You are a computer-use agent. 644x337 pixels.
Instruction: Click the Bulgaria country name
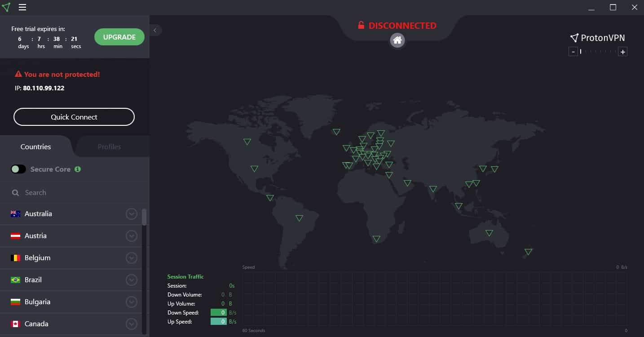coord(37,302)
